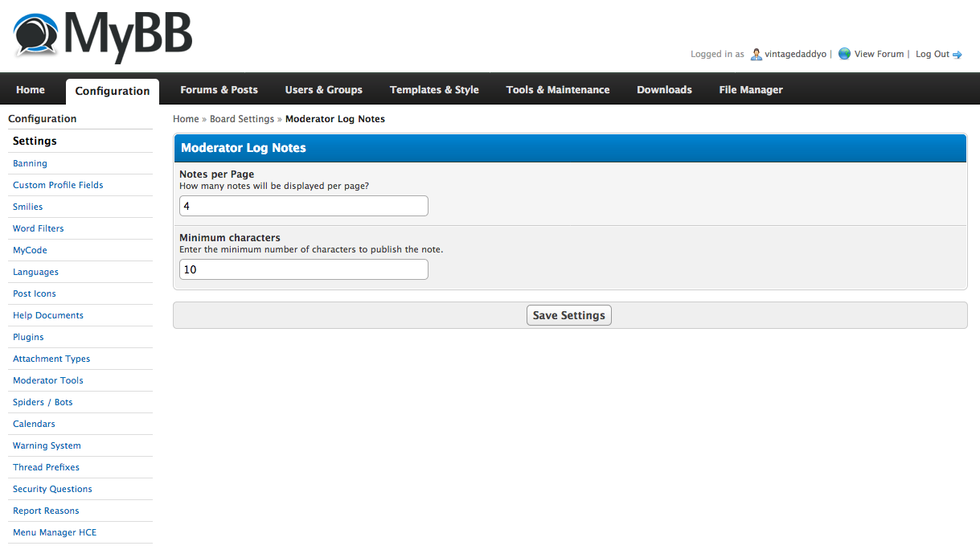Image resolution: width=980 pixels, height=554 pixels.
Task: Open Warning System sidebar link
Action: click(47, 445)
